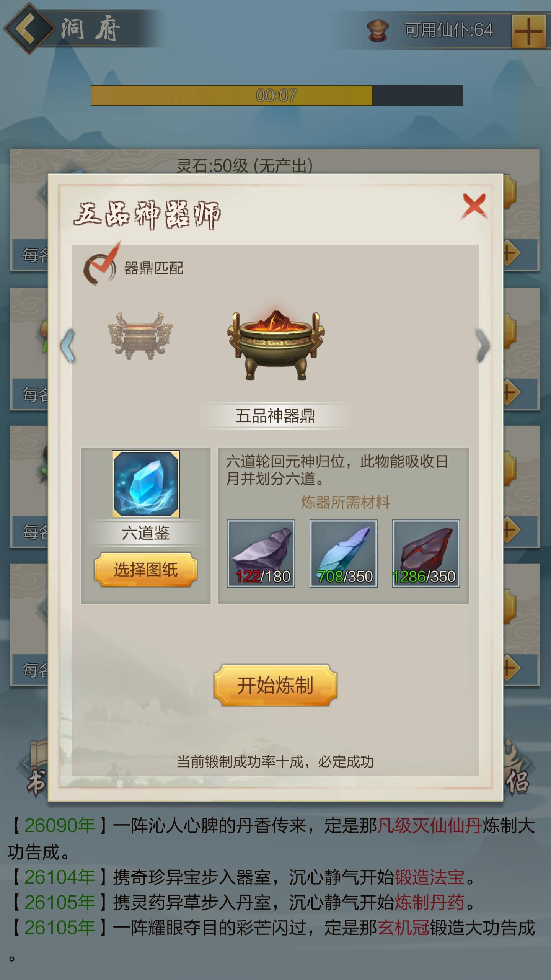The width and height of the screenshot is (551, 980).
Task: Show next cauldron with right arrow
Action: coord(483,346)
